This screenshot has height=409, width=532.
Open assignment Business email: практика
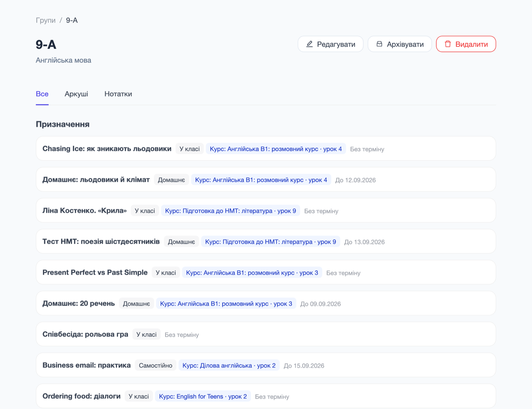(266, 365)
